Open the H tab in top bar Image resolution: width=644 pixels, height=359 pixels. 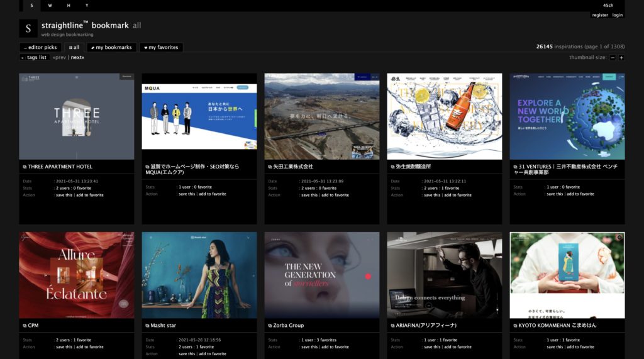tap(69, 5)
